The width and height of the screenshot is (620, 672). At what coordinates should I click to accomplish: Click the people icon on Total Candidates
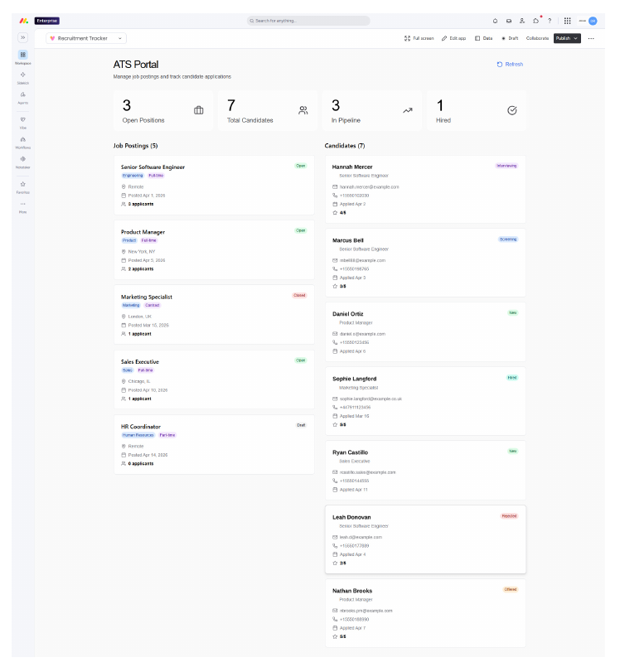click(x=303, y=110)
